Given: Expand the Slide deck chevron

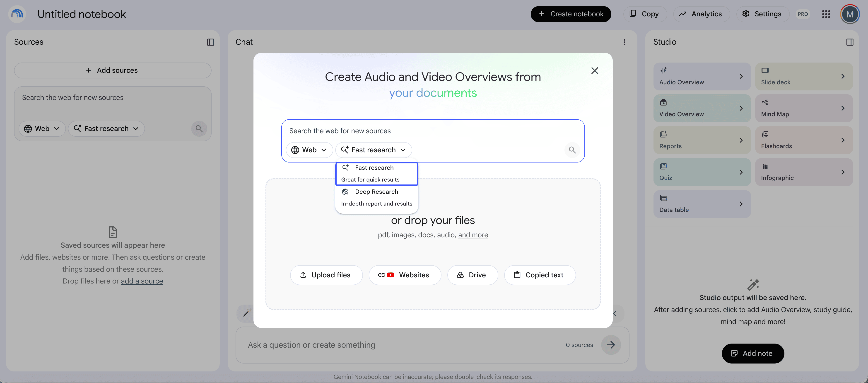Looking at the screenshot, I should 843,77.
